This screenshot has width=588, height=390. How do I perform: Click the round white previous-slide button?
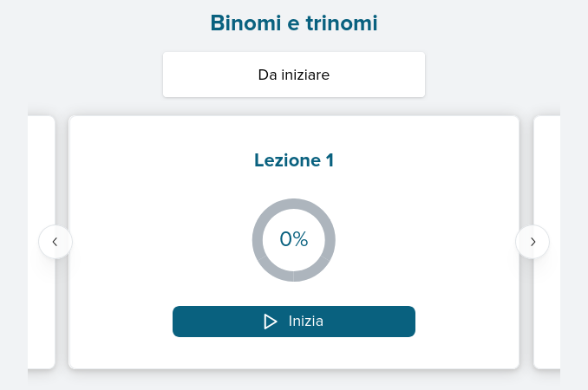pos(56,242)
